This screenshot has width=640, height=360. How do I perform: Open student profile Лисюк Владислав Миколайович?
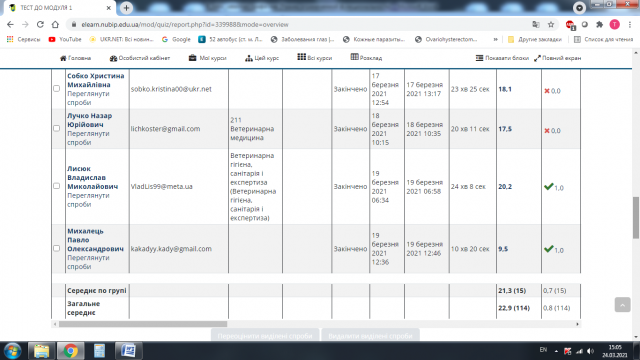pyautogui.click(x=93, y=178)
